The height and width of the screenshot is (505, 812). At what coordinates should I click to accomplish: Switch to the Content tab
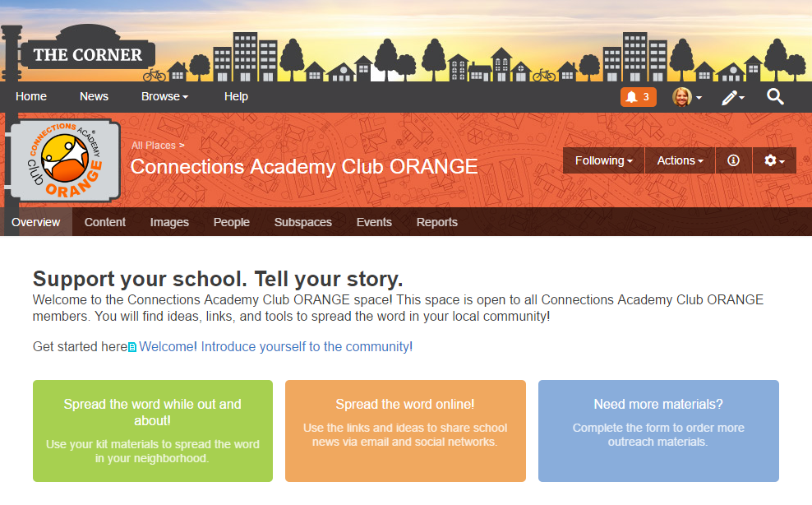tap(105, 222)
